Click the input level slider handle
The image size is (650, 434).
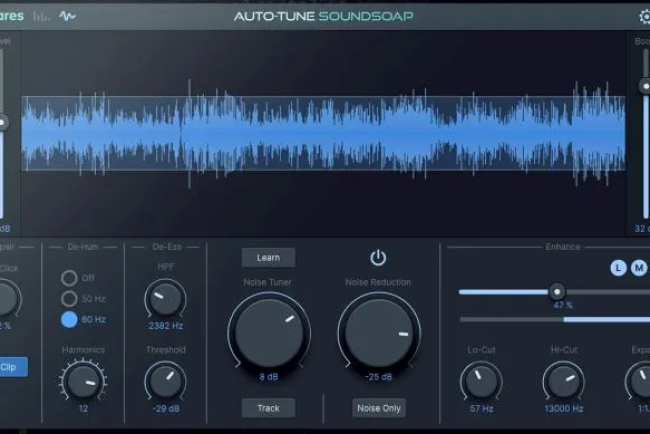pyautogui.click(x=2, y=123)
